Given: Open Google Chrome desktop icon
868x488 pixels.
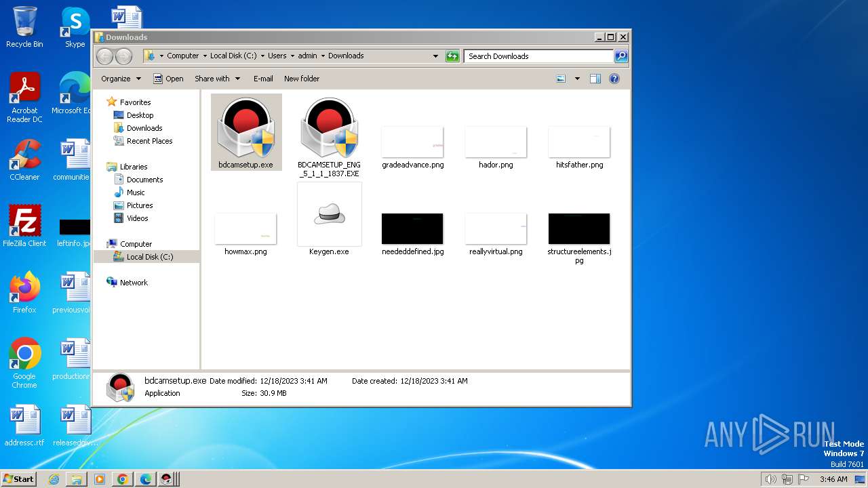Looking at the screenshot, I should (24, 363).
